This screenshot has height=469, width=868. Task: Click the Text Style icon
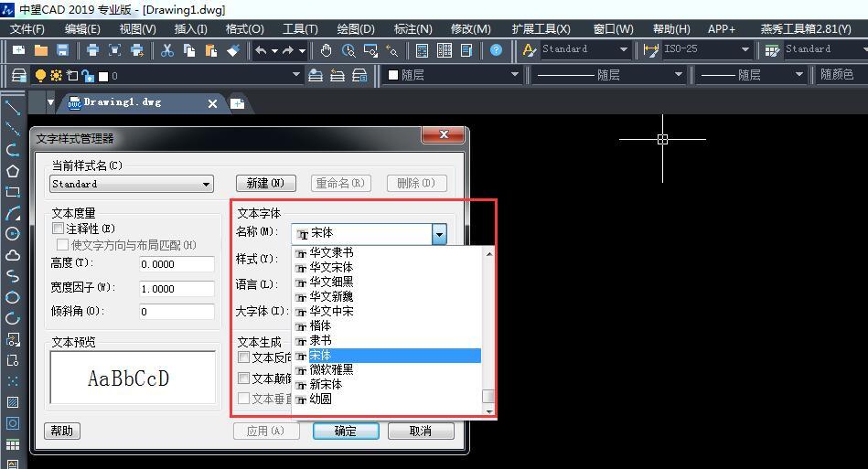[x=529, y=50]
